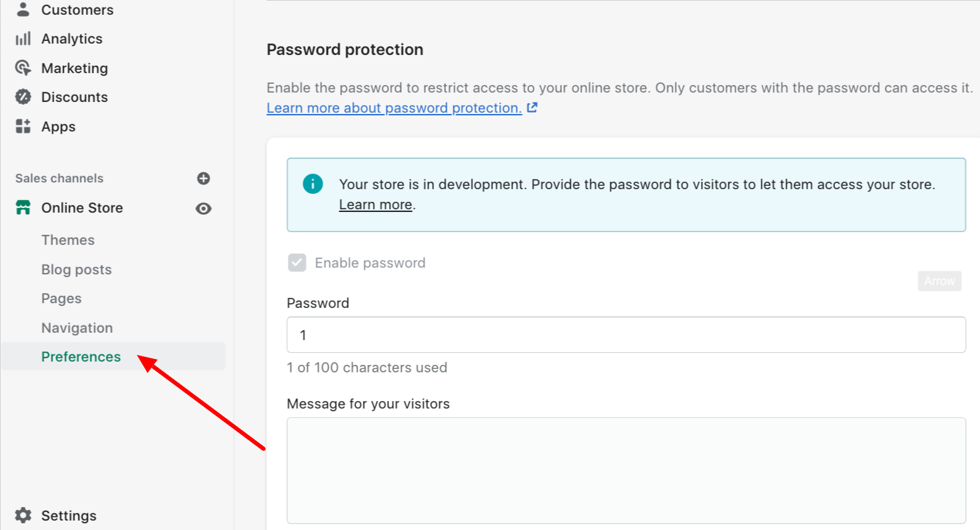Select Preferences in sidebar

(x=81, y=357)
